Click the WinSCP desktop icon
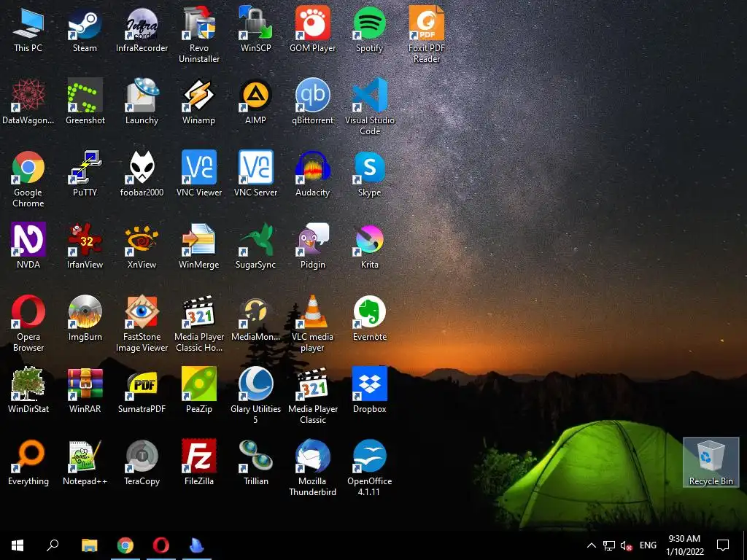This screenshot has height=560, width=747. click(x=256, y=29)
